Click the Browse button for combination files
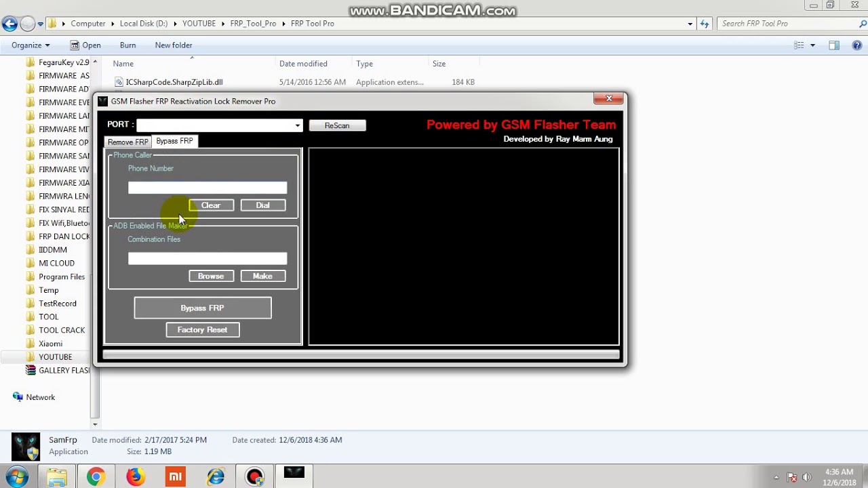 point(211,276)
